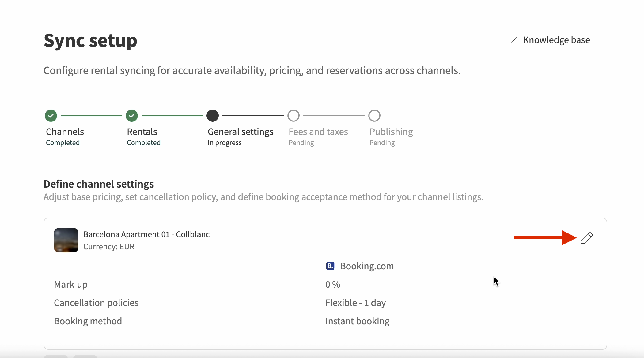Click the 0 % mark-up value
Image resolution: width=644 pixels, height=358 pixels.
(x=333, y=285)
